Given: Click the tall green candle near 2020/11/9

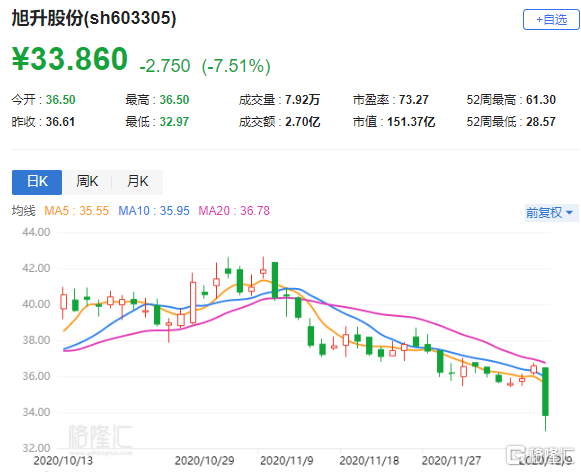Looking at the screenshot, I should pyautogui.click(x=275, y=280).
